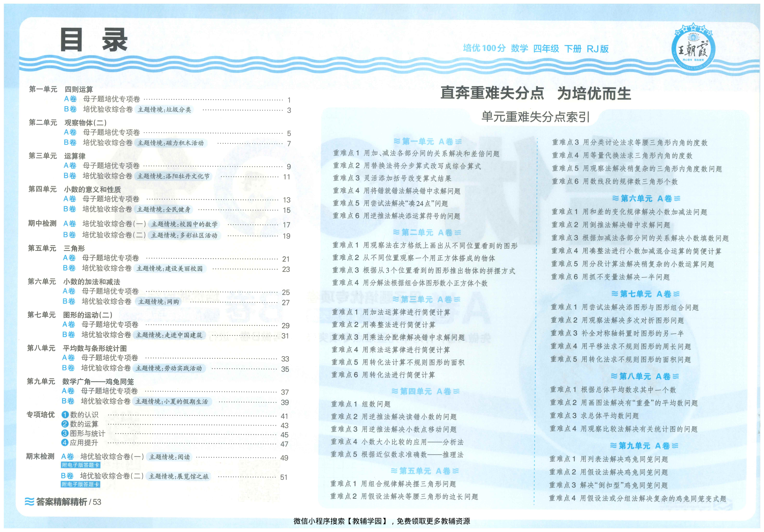The width and height of the screenshot is (764, 532).
Task: Click 答案精解精析 / 53 at the bottom
Action: point(63,502)
